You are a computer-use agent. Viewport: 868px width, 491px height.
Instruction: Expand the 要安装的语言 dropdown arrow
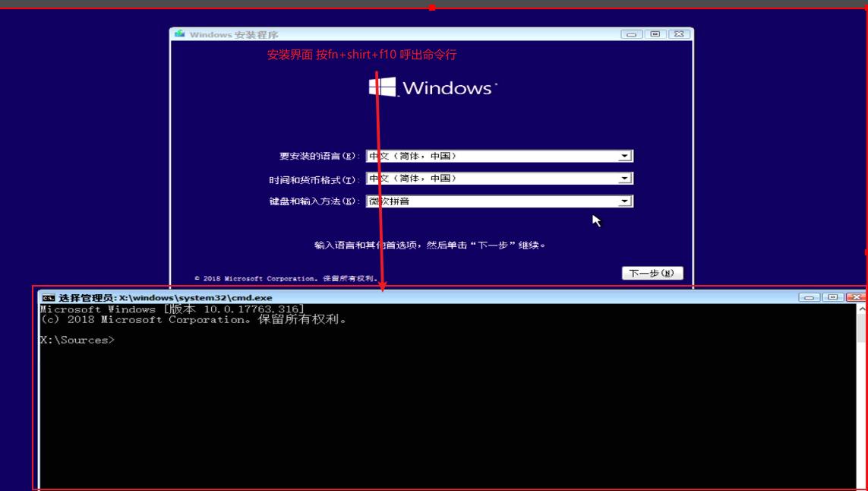624,156
